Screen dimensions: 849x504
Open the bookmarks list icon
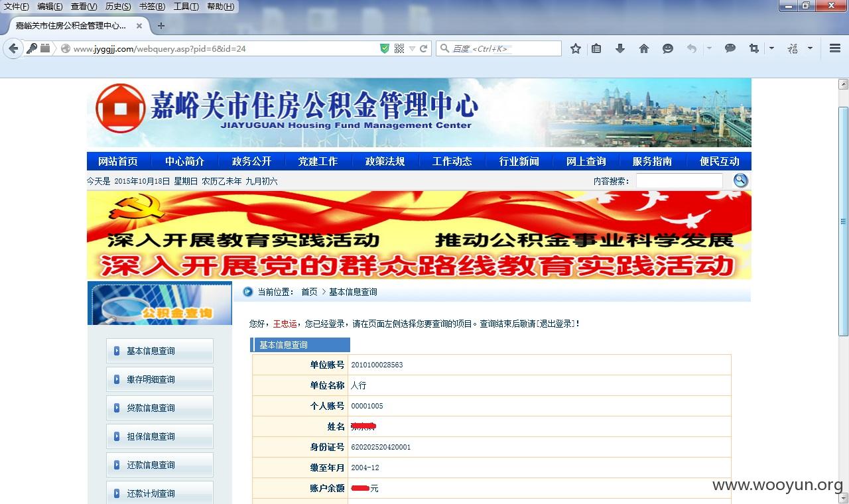click(x=596, y=48)
